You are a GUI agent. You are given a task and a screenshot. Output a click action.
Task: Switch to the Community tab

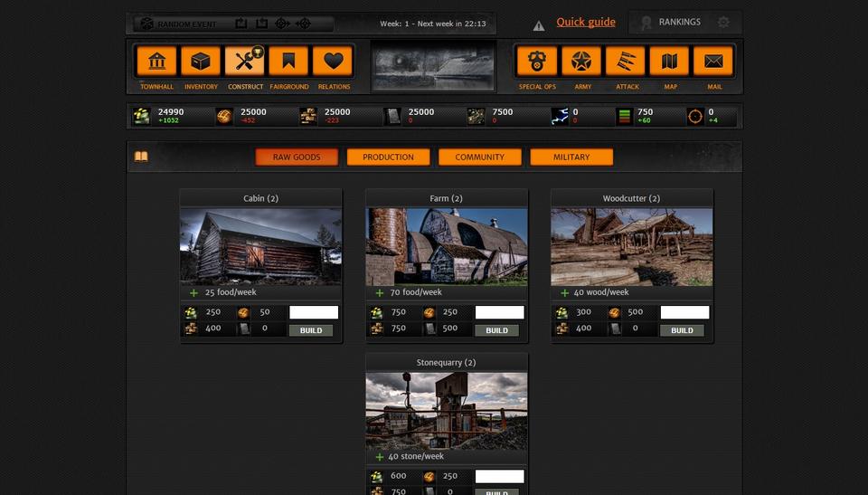coord(479,157)
